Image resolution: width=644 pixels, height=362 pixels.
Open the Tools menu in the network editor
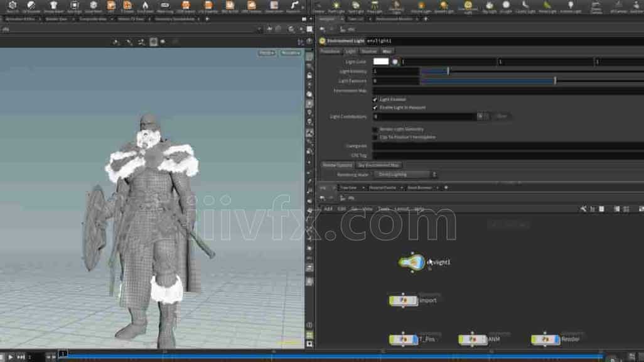[383, 209]
